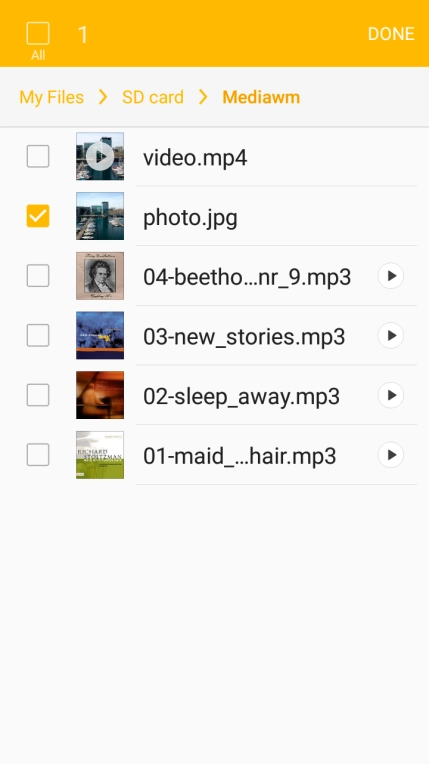Go to My Files breadcrumb
This screenshot has width=429, height=764.
click(x=52, y=97)
